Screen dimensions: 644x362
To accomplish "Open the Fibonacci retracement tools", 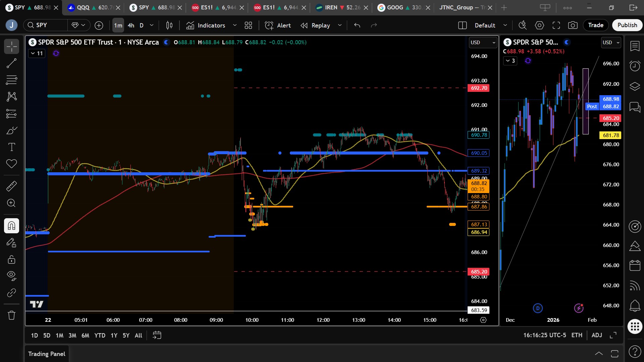I will 11,80.
